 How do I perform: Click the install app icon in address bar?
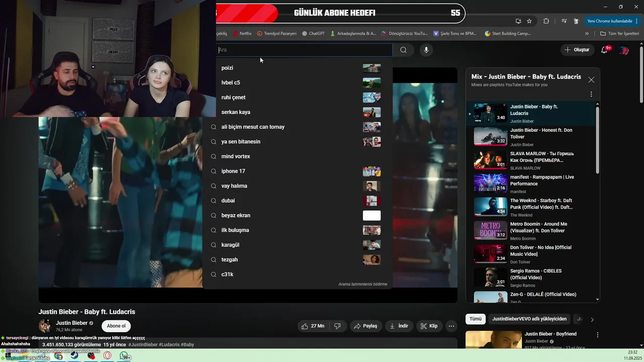(518, 21)
